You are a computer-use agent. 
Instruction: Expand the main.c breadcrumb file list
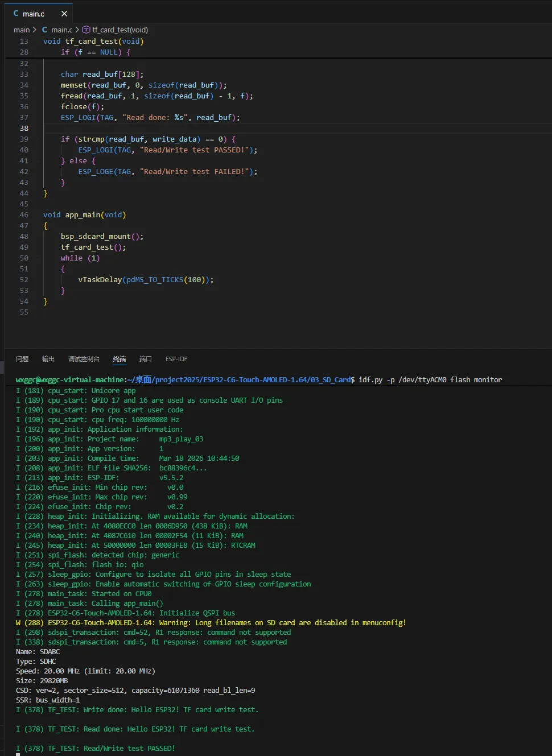click(x=61, y=30)
